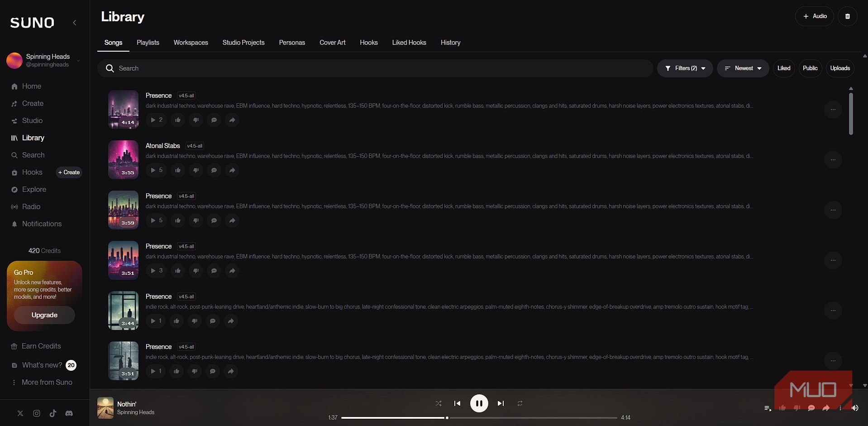Image resolution: width=868 pixels, height=426 pixels.
Task: Open Suno's X (Twitter) page
Action: click(20, 413)
